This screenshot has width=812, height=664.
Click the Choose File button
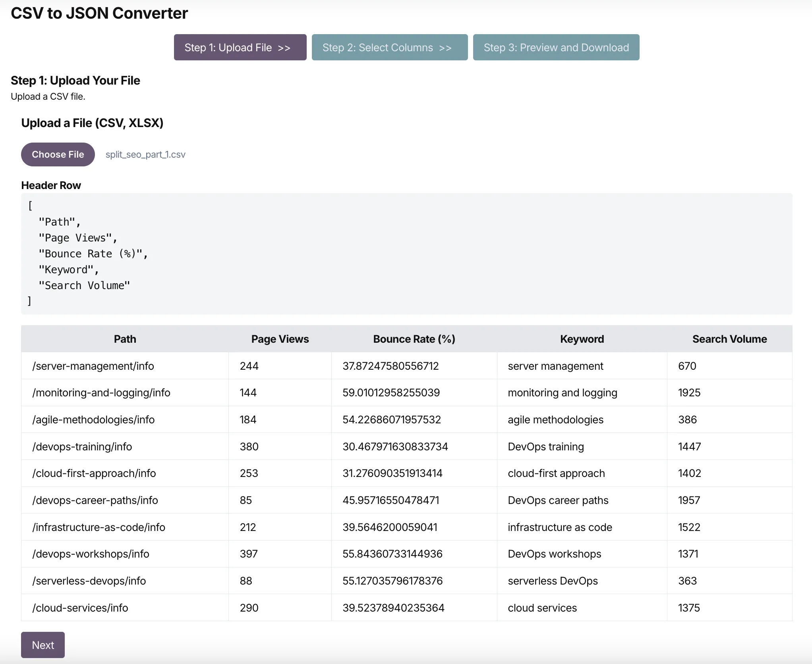[58, 154]
